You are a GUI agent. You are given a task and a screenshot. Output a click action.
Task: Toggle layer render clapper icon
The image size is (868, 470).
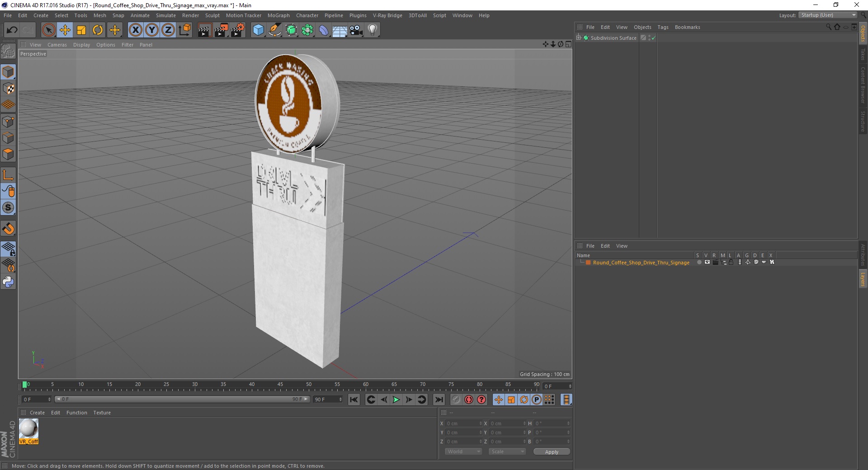(x=715, y=262)
